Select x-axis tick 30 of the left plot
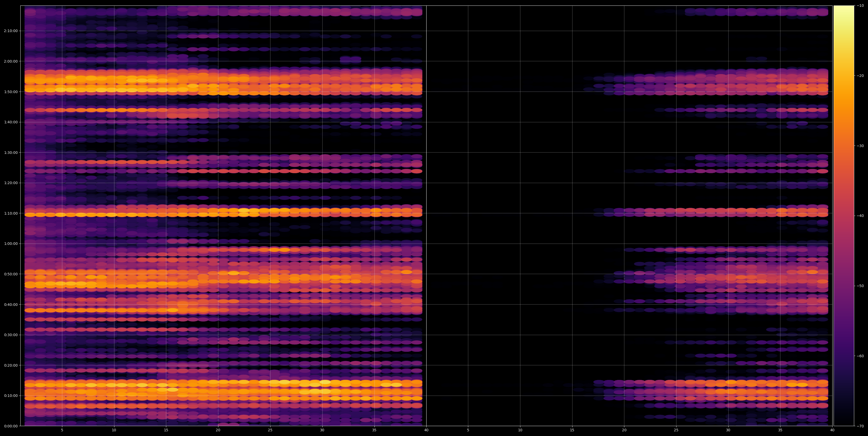Image resolution: width=868 pixels, height=436 pixels. [x=322, y=430]
